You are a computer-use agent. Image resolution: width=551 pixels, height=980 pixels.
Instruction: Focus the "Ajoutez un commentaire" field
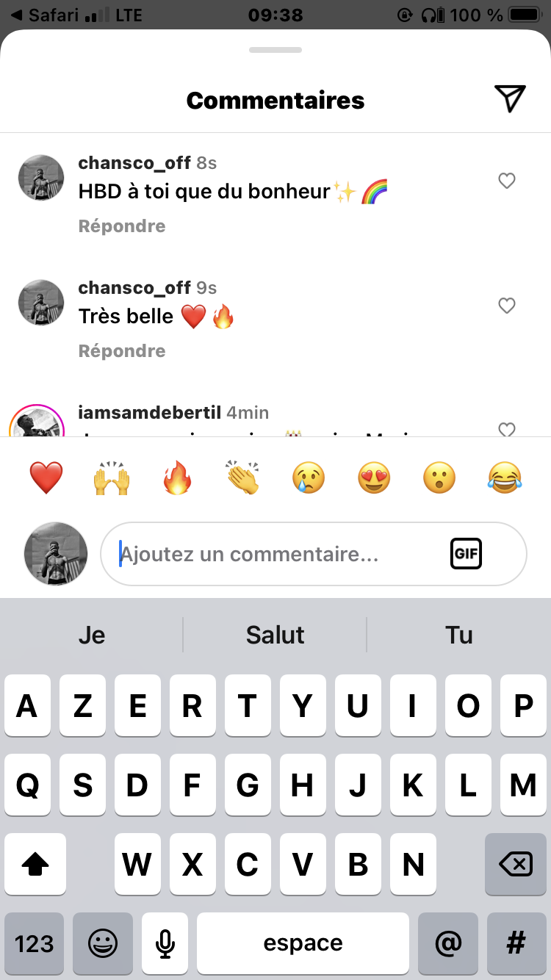[x=314, y=554]
